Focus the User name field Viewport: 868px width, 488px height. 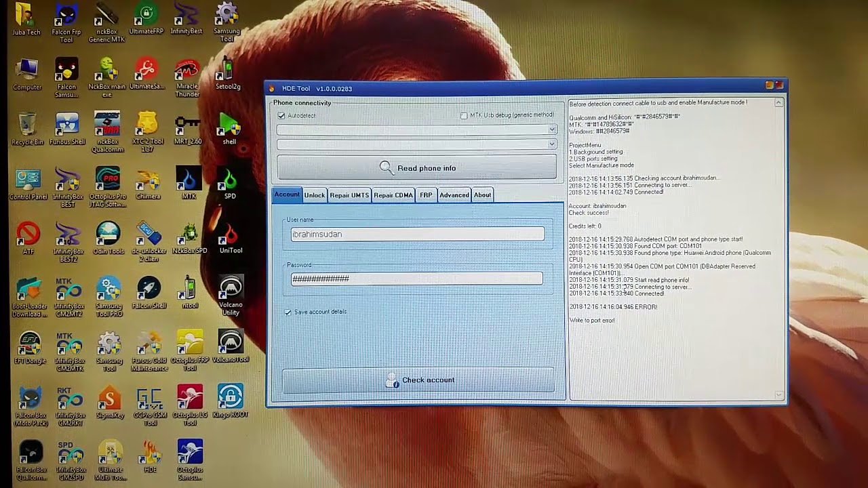tap(418, 235)
